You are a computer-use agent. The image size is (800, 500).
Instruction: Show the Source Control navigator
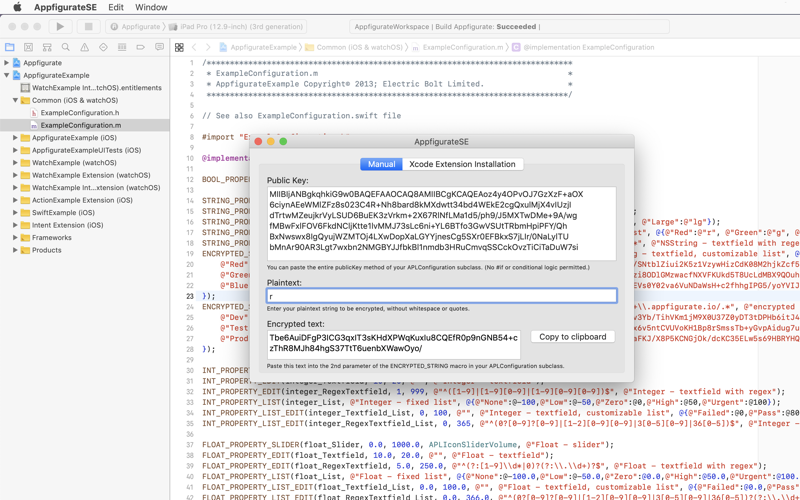[x=29, y=47]
